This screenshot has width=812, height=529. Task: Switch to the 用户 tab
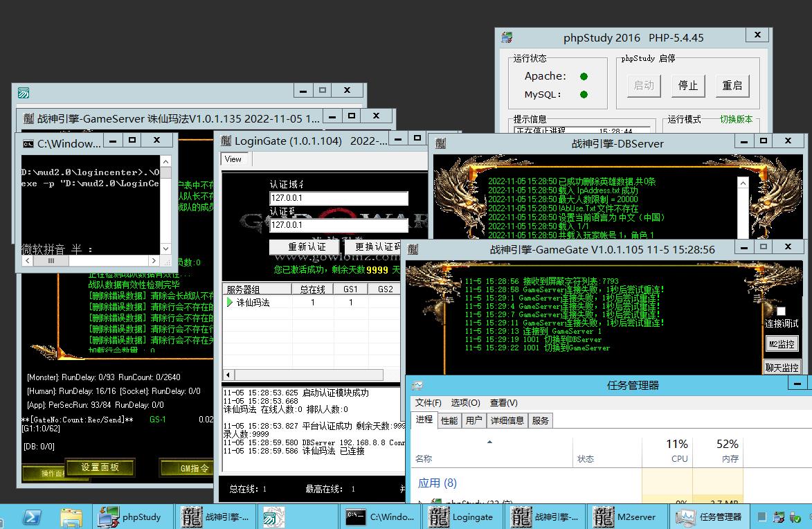[473, 420]
